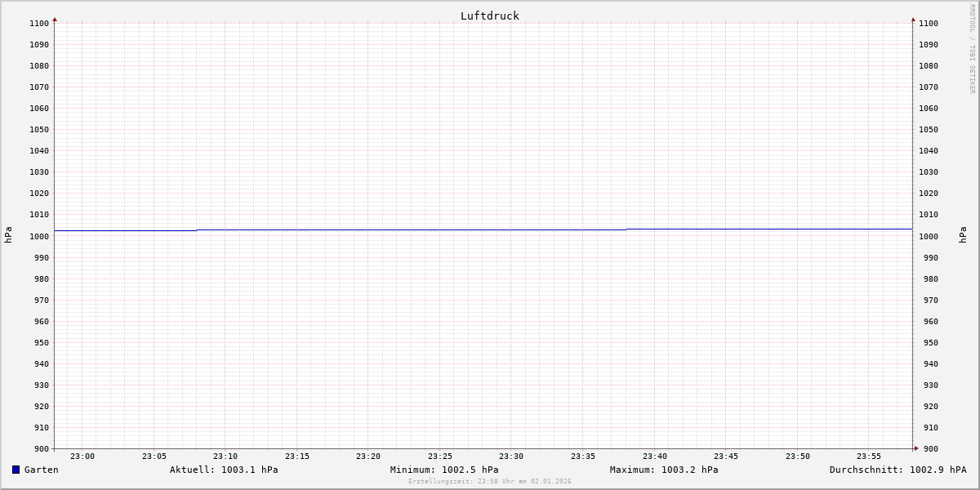Click the blue Garten legend color swatch
Viewport: 980px width, 490px height.
coord(16,470)
